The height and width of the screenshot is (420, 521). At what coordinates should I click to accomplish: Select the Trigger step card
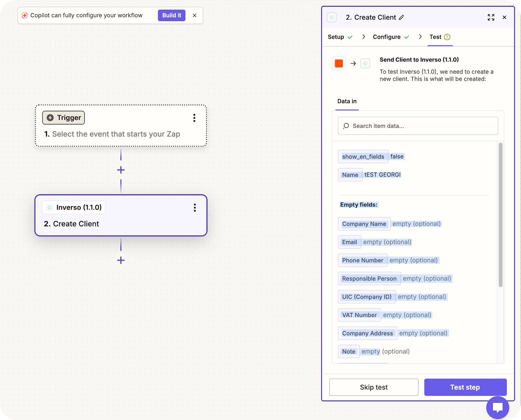[121, 126]
